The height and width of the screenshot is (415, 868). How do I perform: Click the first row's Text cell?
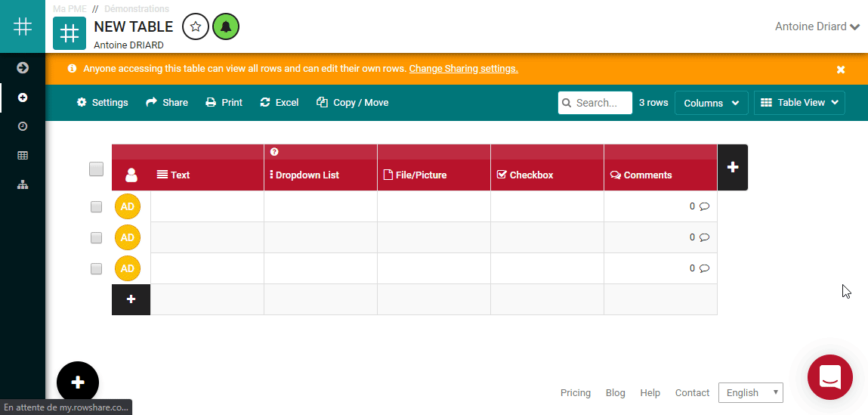[207, 206]
